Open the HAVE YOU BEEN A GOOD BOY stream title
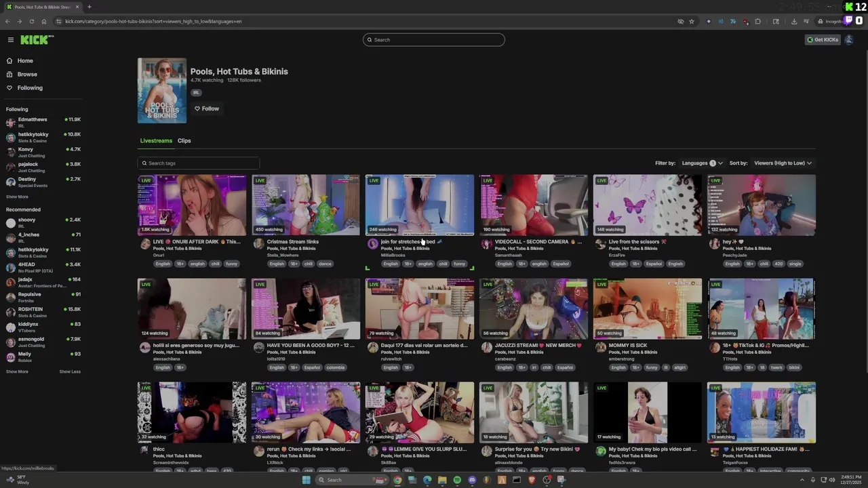This screenshot has height=488, width=868. point(311,346)
